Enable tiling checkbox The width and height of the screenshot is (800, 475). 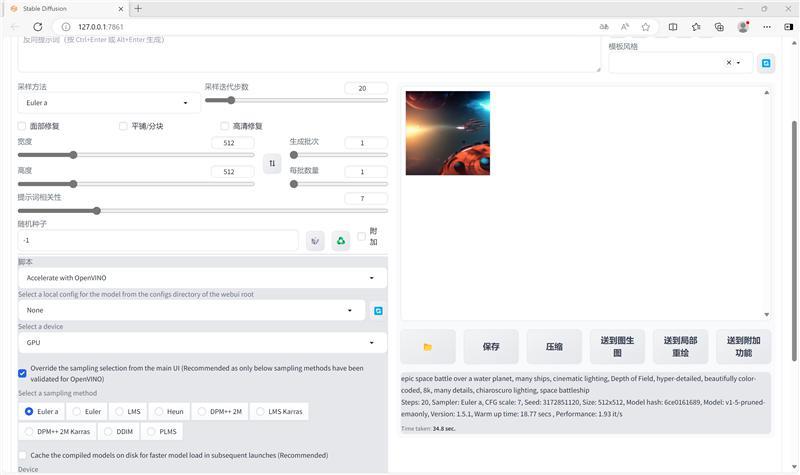coord(123,126)
